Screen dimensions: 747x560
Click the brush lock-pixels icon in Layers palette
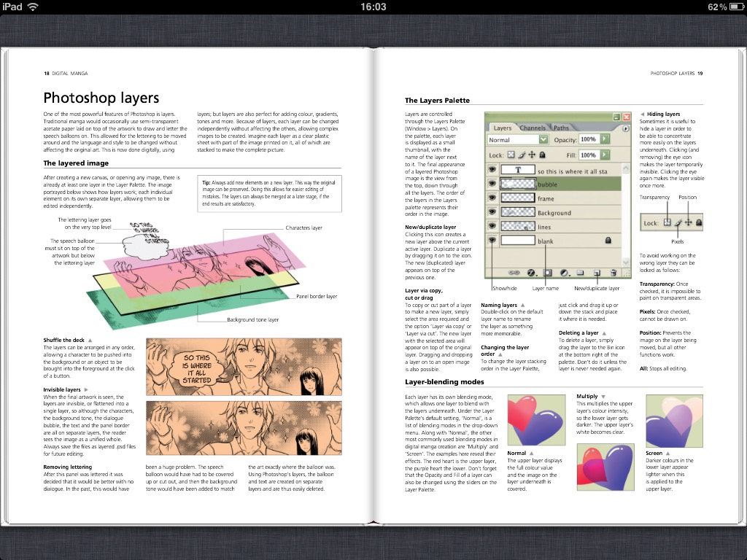click(x=522, y=155)
